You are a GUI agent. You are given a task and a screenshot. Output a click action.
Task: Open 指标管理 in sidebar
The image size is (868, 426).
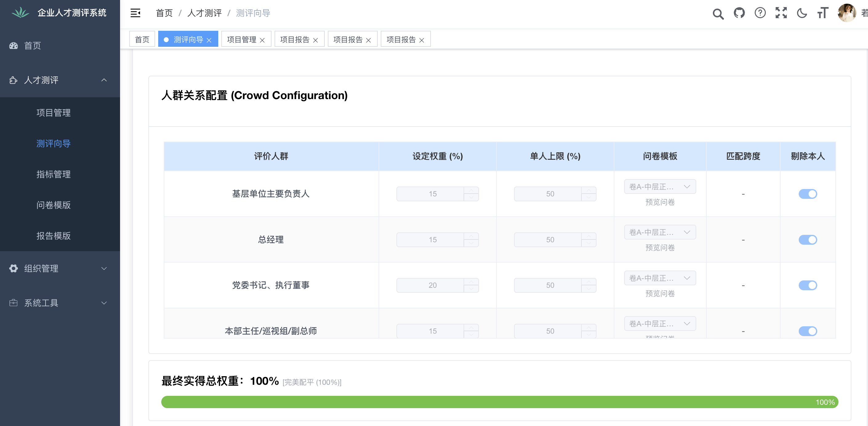(53, 174)
